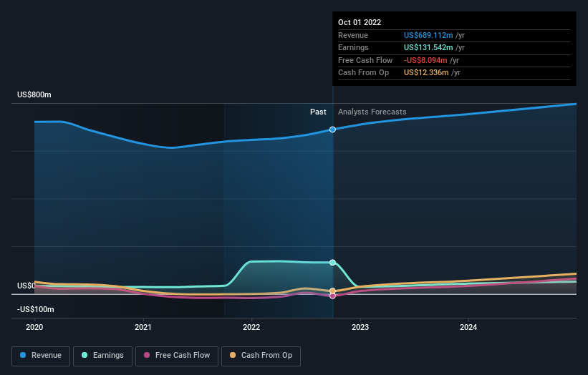Click the US$131.542m earnings value
The width and height of the screenshot is (588, 375).
(428, 47)
